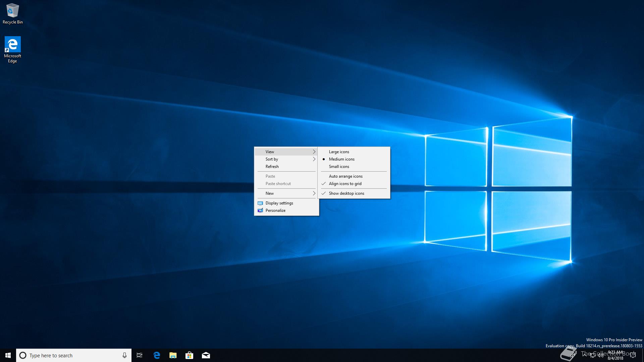Click the Windows Start button

tap(8, 355)
